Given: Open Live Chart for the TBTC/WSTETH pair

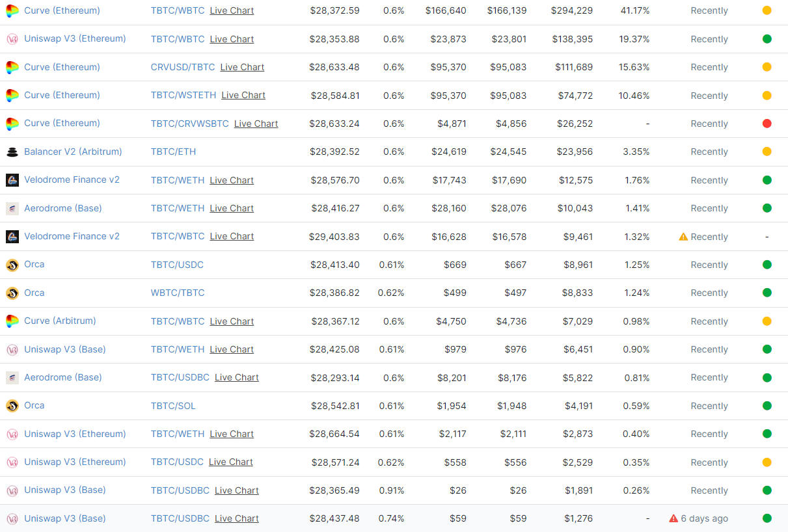Looking at the screenshot, I should click(243, 96).
